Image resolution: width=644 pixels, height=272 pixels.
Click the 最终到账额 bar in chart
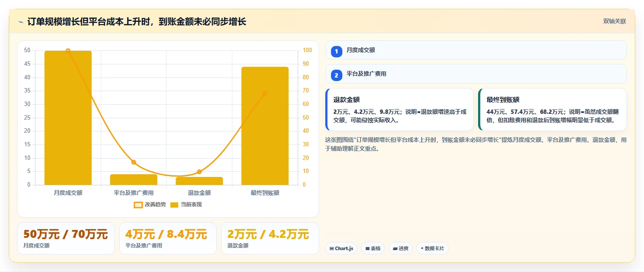265,126
